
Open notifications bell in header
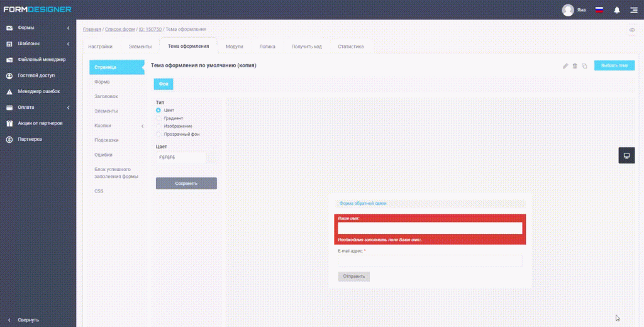click(x=617, y=10)
